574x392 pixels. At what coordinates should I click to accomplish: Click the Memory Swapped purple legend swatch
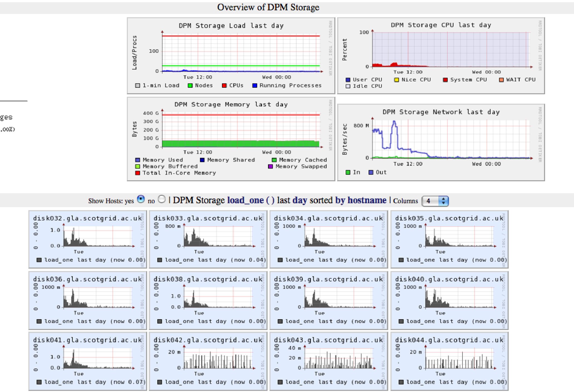[x=270, y=166]
